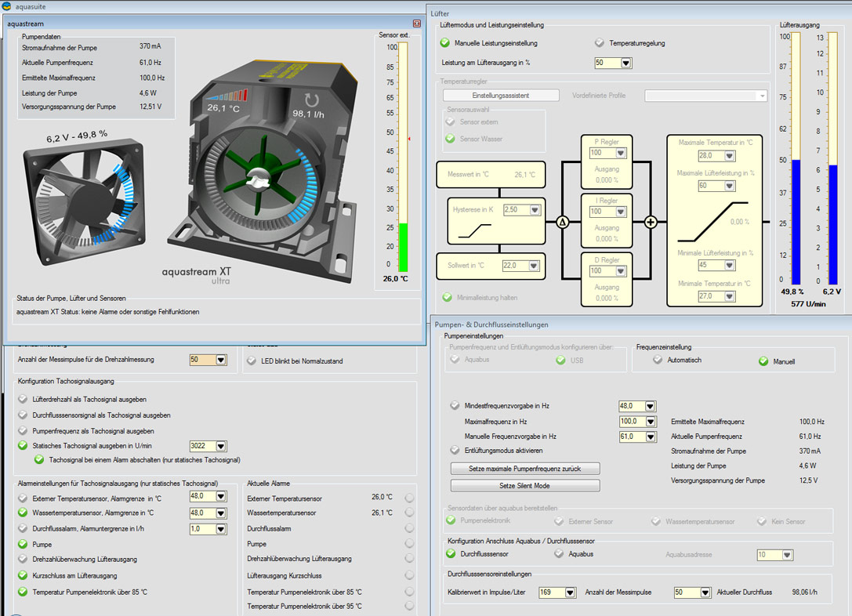This screenshot has width=852, height=616.
Task: Toggle Wassertemperatursensor Alarmgrenze checkbox
Action: (x=22, y=513)
